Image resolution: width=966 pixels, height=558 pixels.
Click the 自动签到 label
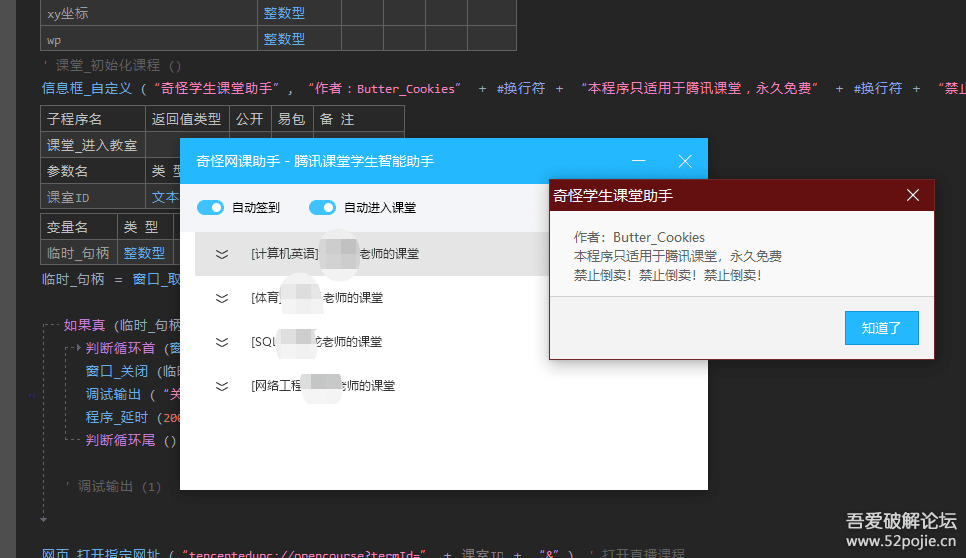256,208
